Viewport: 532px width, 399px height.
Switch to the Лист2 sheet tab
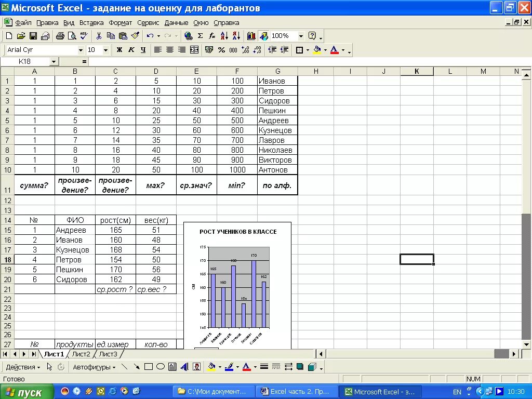point(81,354)
